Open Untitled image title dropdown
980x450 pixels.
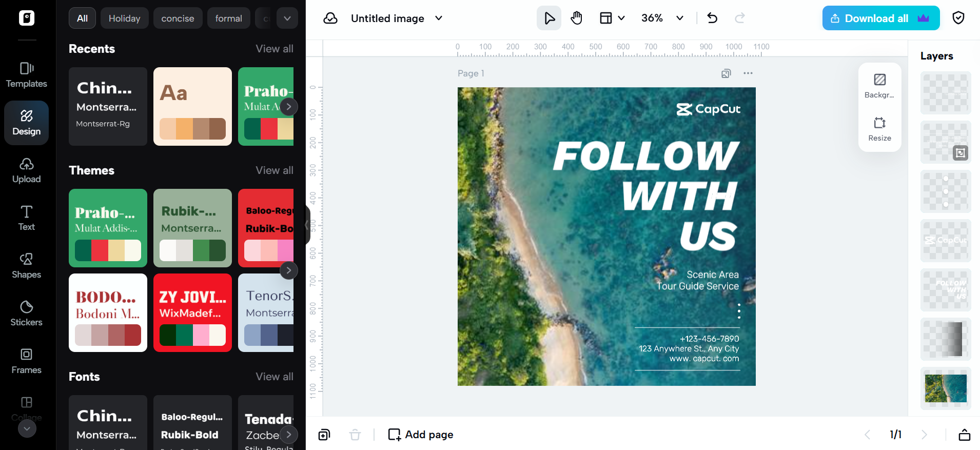coord(439,18)
